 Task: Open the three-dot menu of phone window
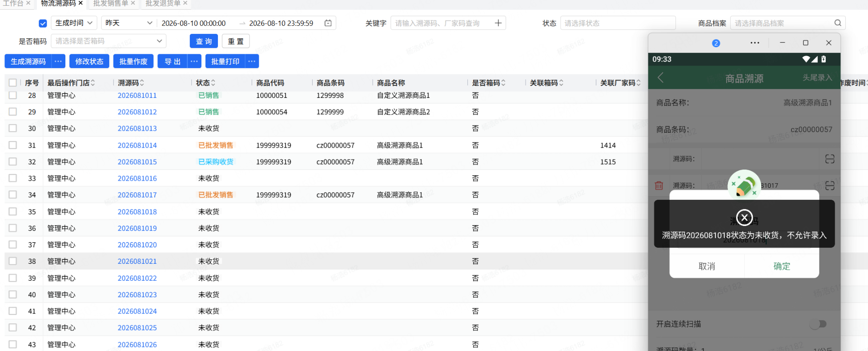755,43
